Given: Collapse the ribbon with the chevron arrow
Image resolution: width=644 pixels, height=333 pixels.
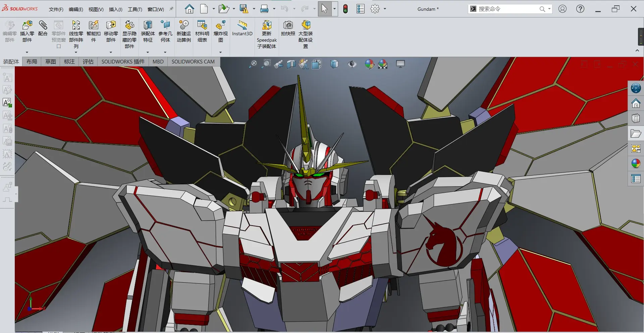Looking at the screenshot, I should coord(637,50).
